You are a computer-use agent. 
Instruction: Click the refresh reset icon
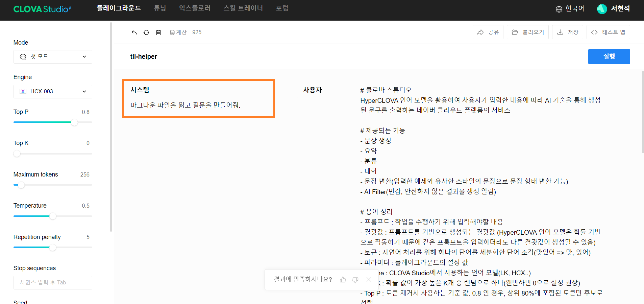tap(146, 32)
